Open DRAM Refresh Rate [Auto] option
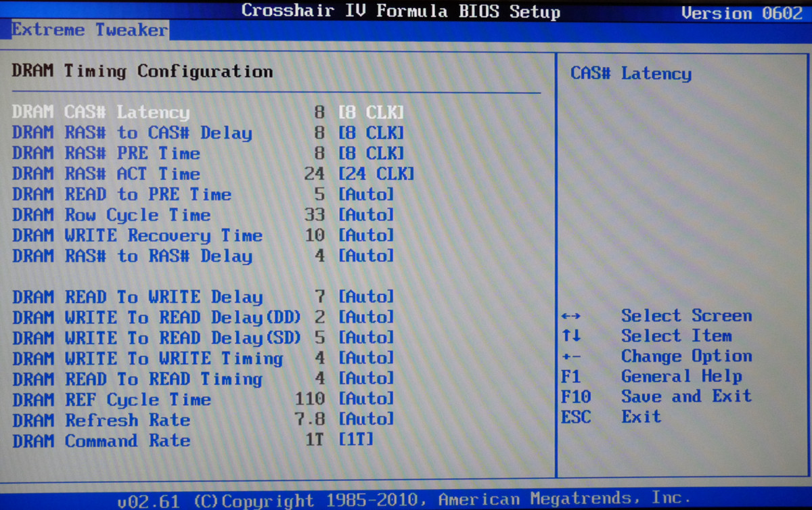The height and width of the screenshot is (510, 812). tap(366, 420)
